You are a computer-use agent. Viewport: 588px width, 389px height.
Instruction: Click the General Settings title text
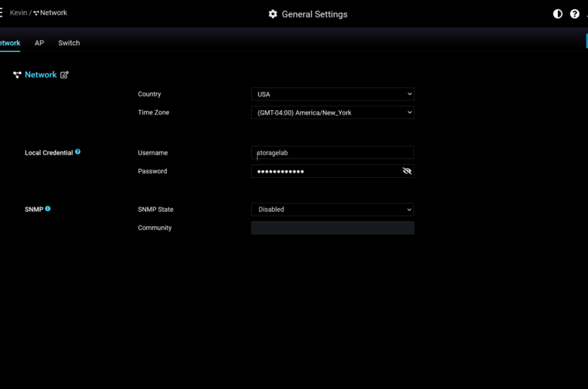(314, 14)
